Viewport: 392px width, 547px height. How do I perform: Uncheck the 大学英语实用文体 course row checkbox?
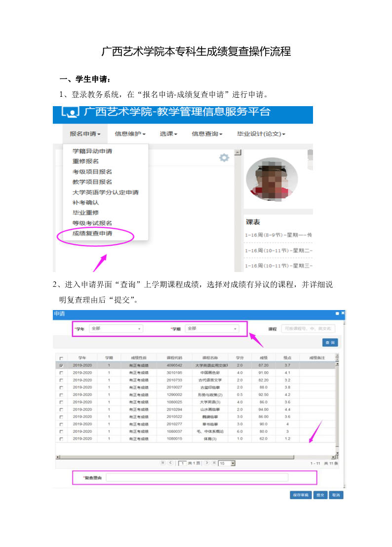click(61, 365)
